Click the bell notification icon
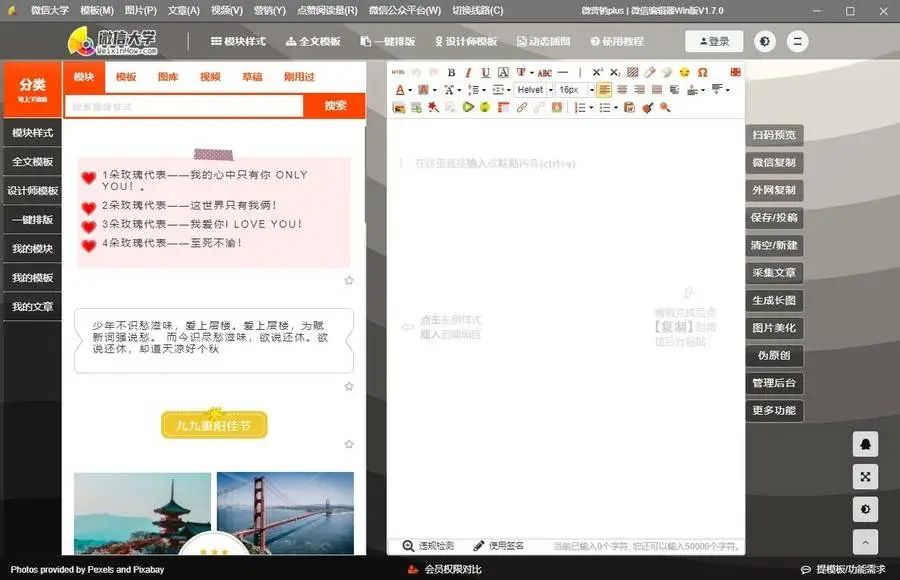This screenshot has width=900, height=580. pyautogui.click(x=866, y=444)
